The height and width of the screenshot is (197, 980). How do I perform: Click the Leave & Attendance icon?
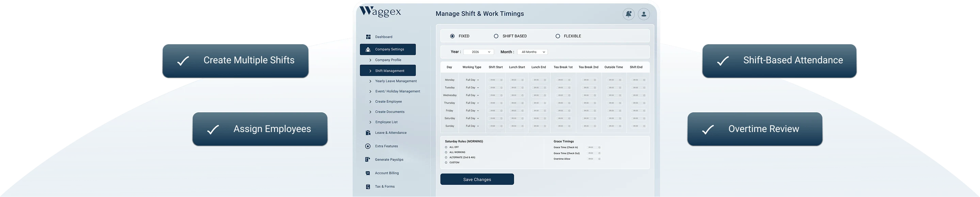pos(368,133)
